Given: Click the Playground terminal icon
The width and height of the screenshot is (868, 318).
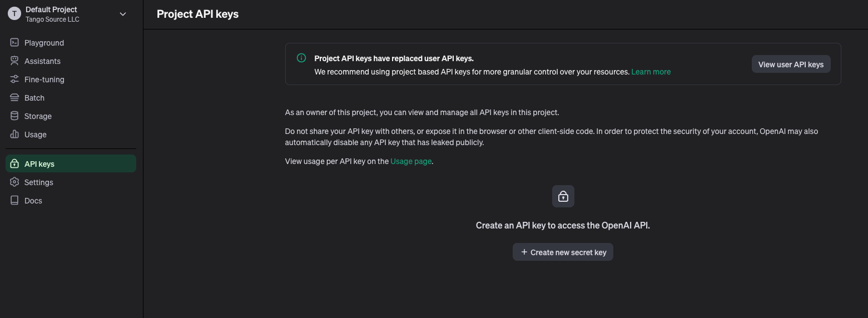Looking at the screenshot, I should click(14, 43).
